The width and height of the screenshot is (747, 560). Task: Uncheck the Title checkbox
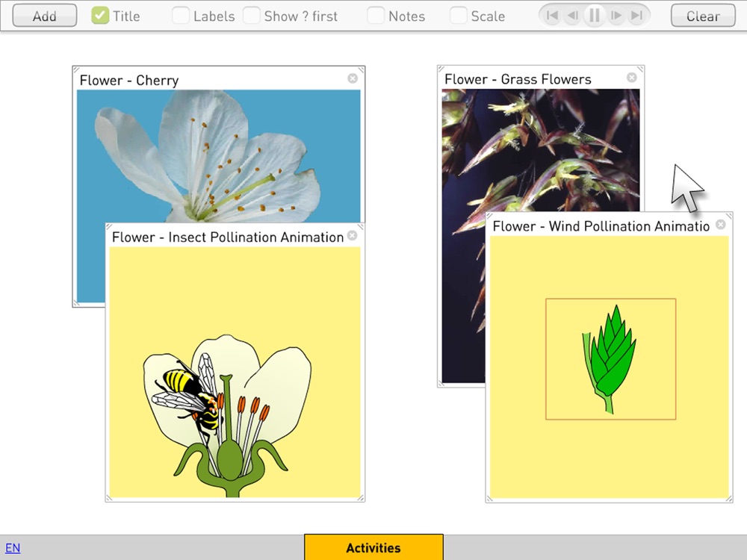(x=100, y=16)
